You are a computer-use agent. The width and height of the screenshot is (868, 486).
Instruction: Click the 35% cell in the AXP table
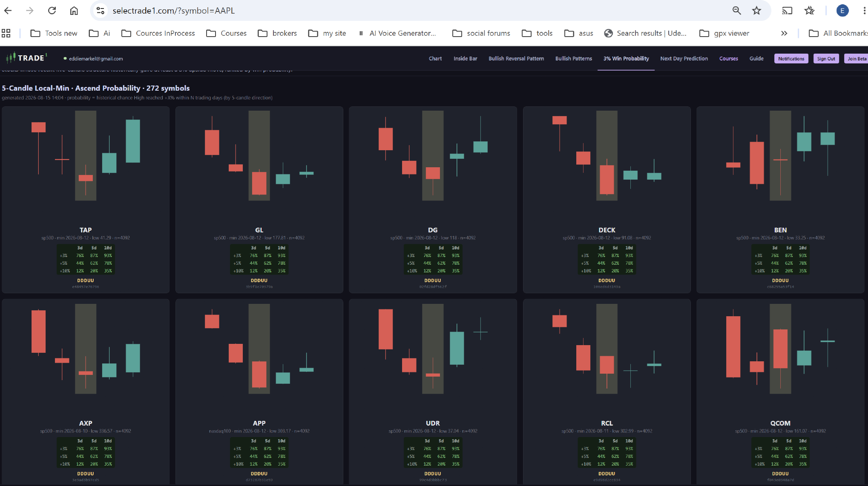pyautogui.click(x=108, y=464)
